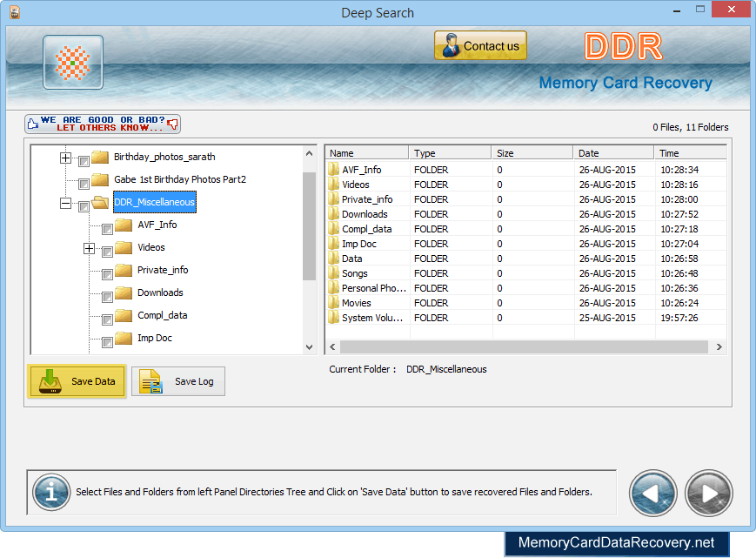Check the Birthday_photos_sarath checkbox
Screen dimensions: 756x558
[84, 161]
